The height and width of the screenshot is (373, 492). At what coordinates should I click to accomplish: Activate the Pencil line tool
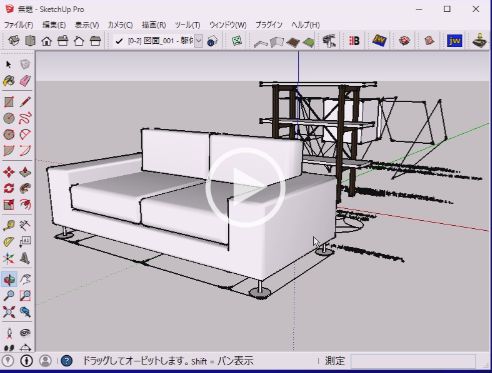pyautogui.click(x=25, y=102)
